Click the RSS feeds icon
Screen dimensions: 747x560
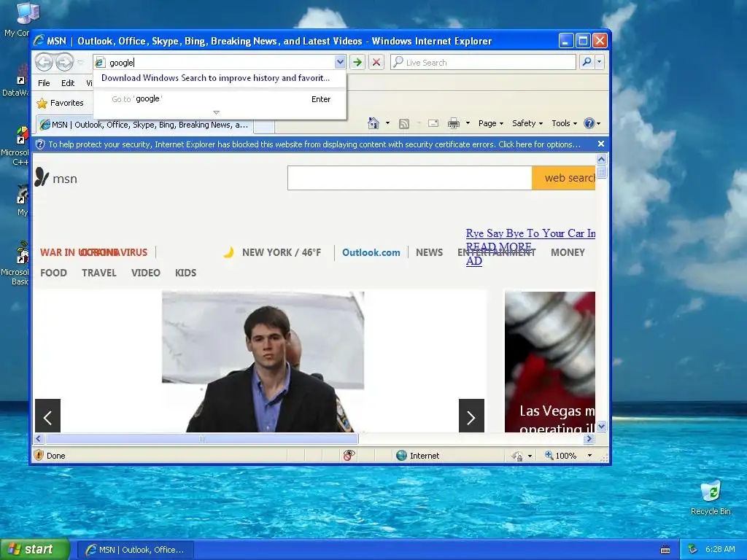click(x=404, y=124)
